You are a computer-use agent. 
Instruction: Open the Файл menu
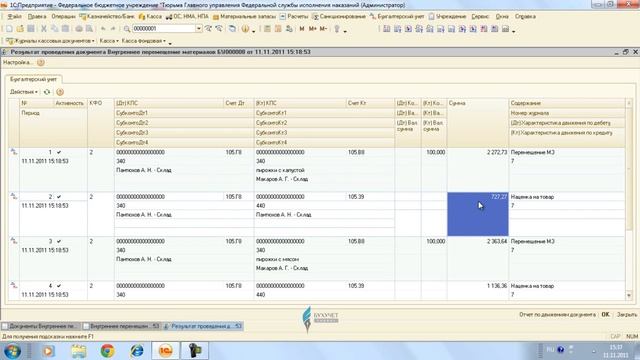[x=15, y=17]
